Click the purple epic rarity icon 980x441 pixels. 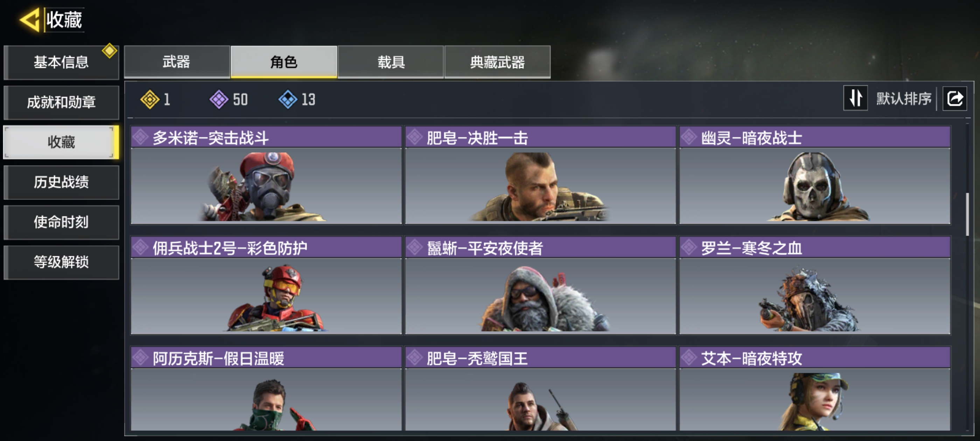219,100
